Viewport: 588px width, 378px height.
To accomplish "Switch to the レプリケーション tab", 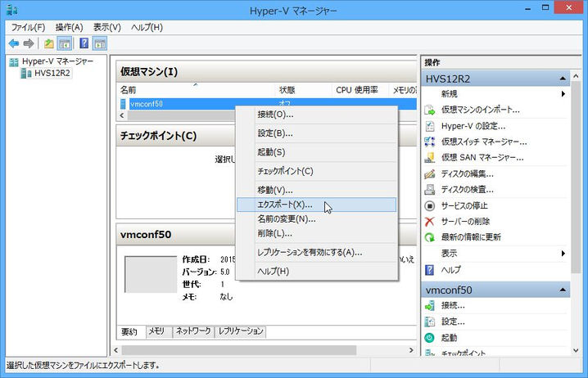I will pos(241,331).
